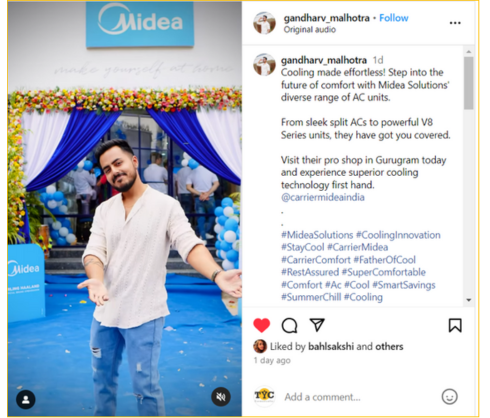Share post via the paper plane icon
490x418 pixels.
click(x=317, y=325)
